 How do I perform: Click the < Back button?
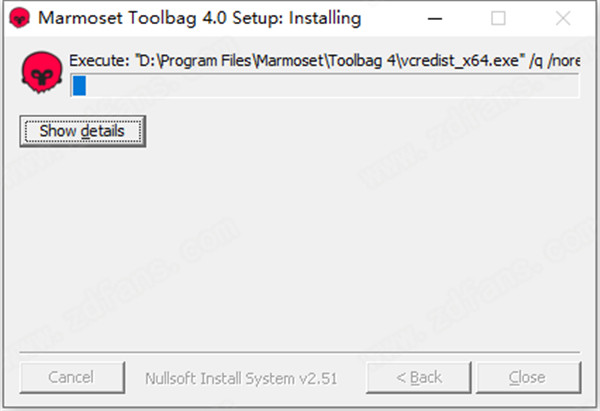click(x=419, y=377)
